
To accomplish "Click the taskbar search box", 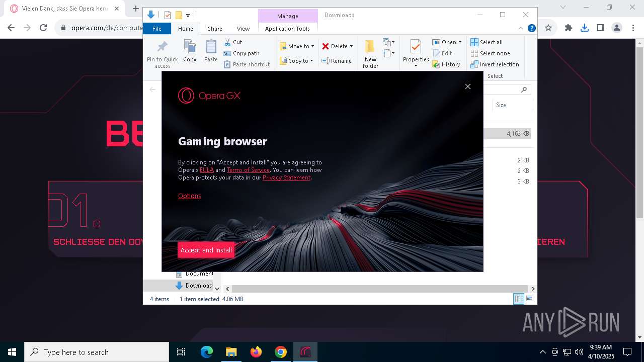I will click(97, 352).
